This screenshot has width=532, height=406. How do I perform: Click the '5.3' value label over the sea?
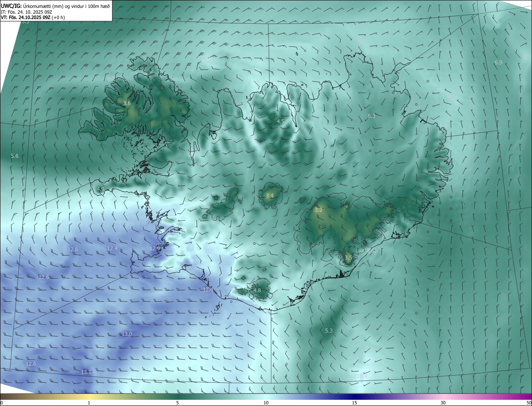tap(329, 330)
